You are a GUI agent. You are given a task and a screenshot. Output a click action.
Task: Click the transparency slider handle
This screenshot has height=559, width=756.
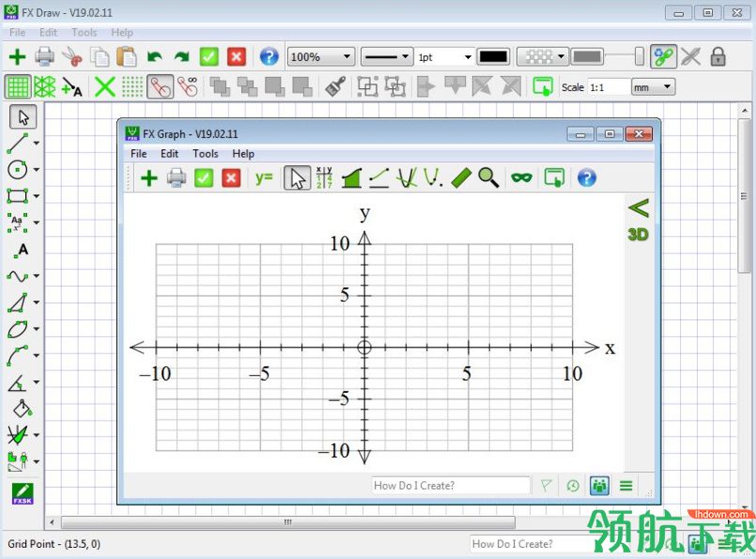(x=639, y=56)
